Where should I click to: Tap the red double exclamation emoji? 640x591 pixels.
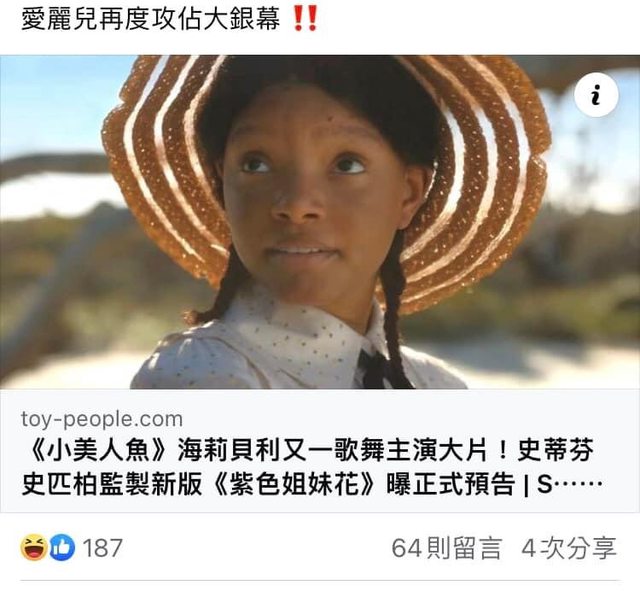click(x=305, y=19)
